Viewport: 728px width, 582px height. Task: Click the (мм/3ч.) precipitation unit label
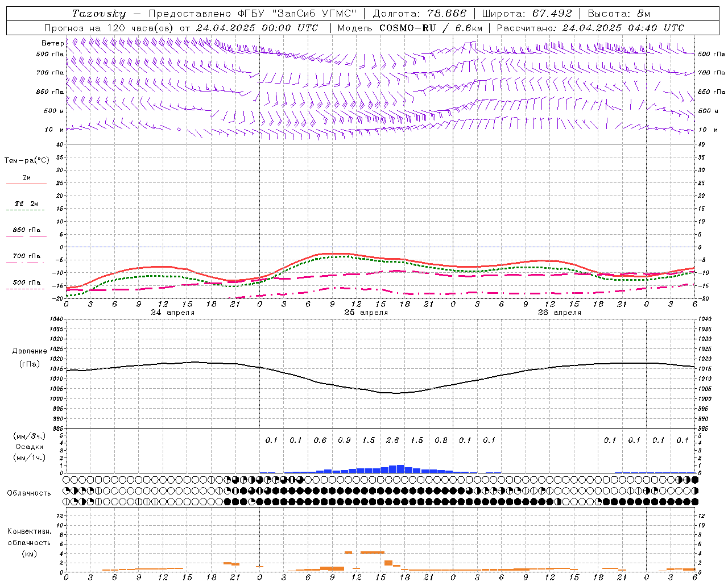pyautogui.click(x=30, y=436)
